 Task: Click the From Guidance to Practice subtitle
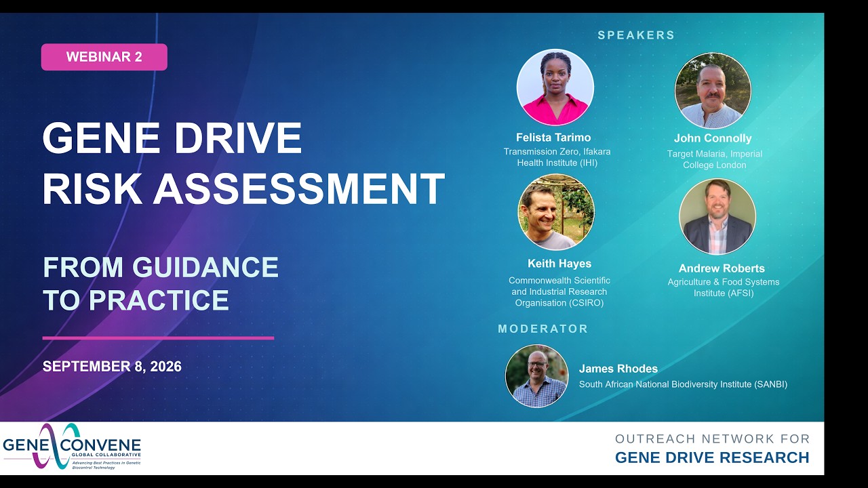pos(161,283)
